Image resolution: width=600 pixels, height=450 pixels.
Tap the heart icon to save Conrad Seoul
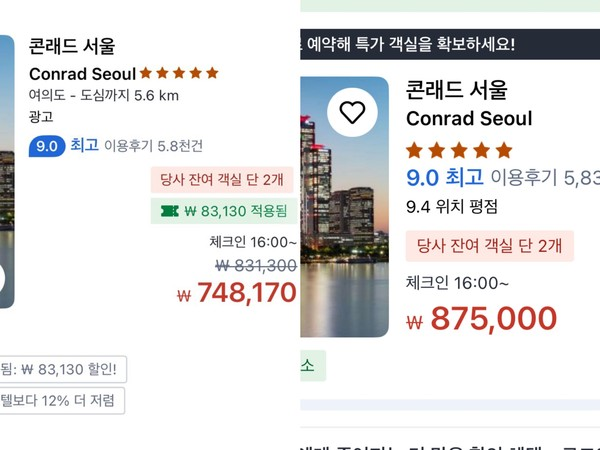[x=352, y=112]
